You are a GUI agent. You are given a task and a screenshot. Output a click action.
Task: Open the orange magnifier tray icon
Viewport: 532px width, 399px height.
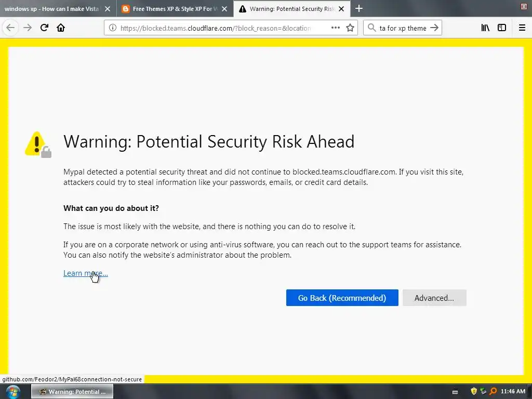(x=493, y=391)
